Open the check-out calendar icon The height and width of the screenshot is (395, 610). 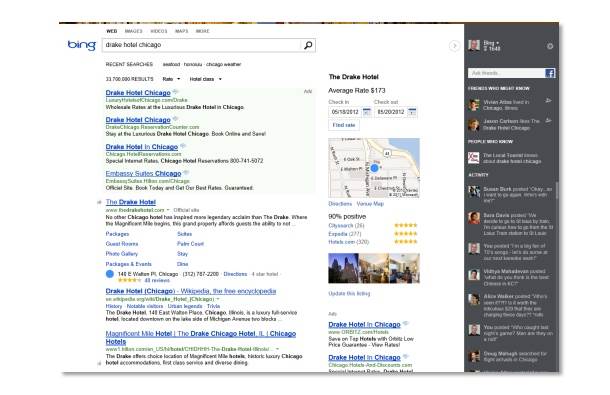click(x=412, y=112)
